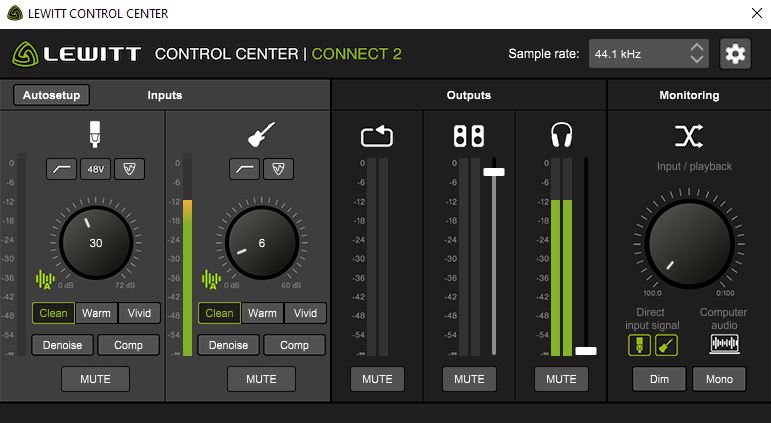Click the guitar input level meter
This screenshot has height=423, width=771.
(187, 255)
